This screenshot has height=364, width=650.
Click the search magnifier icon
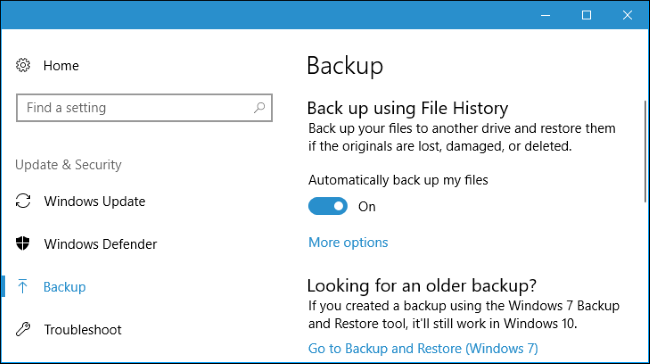click(x=260, y=108)
